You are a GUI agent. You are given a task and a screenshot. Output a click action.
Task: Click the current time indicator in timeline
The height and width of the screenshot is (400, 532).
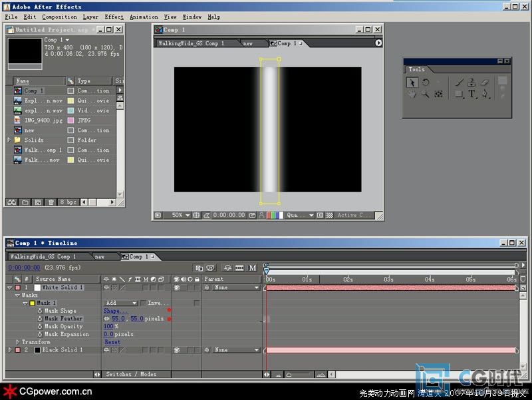point(267,271)
